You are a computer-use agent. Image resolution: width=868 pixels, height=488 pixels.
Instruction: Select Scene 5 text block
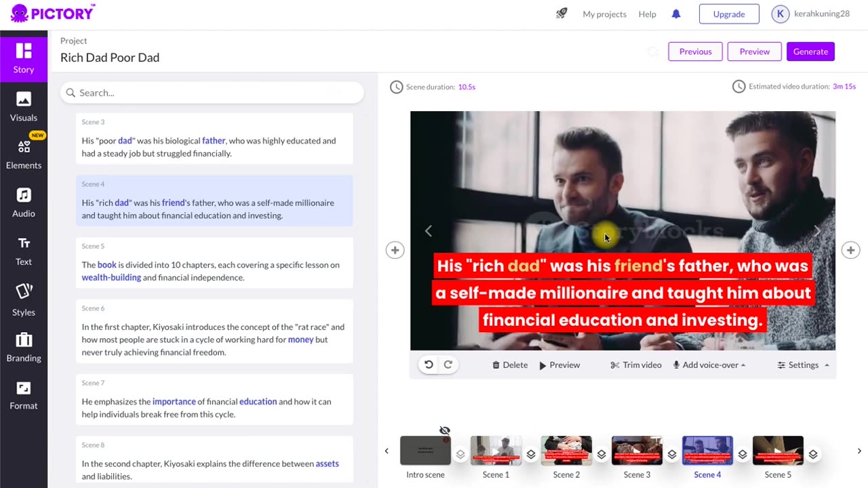(x=214, y=263)
